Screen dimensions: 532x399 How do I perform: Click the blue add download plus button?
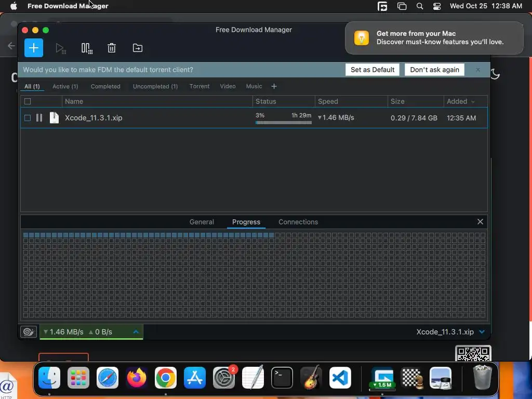point(34,48)
